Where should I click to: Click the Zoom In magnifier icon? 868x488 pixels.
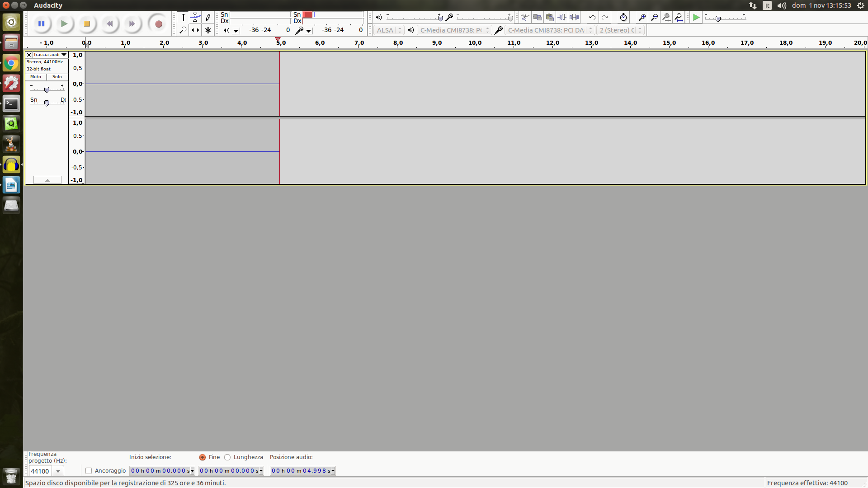tap(642, 18)
